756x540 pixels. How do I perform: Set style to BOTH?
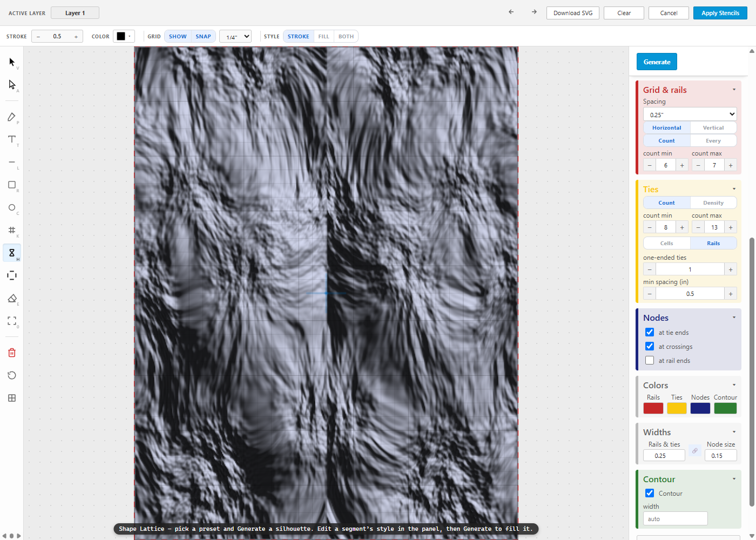(346, 37)
